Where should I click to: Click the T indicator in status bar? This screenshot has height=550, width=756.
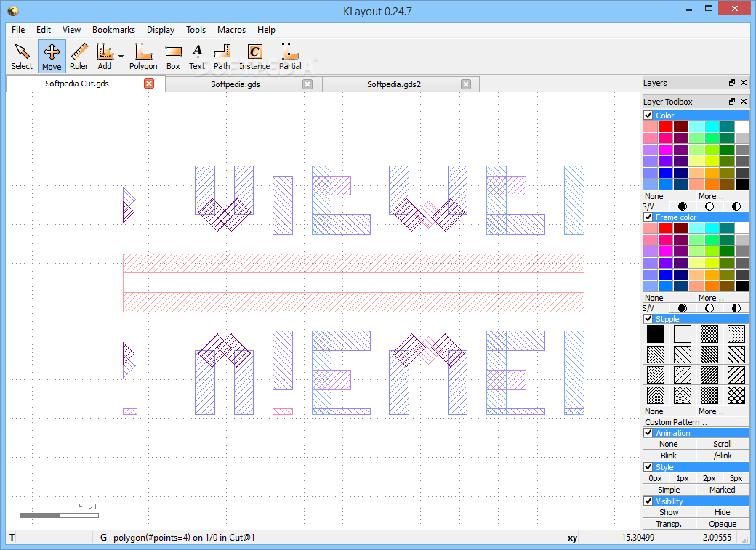(12, 538)
